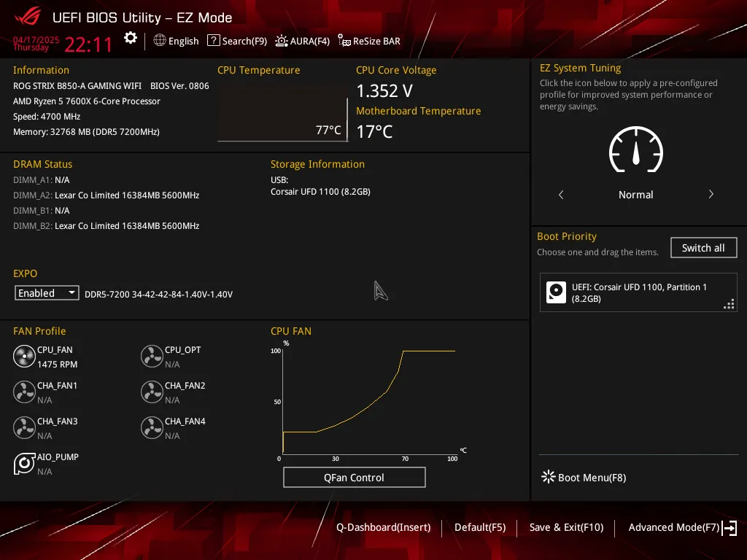Image resolution: width=747 pixels, height=560 pixels.
Task: Click the 1.352 V core voltage value
Action: coord(384,90)
